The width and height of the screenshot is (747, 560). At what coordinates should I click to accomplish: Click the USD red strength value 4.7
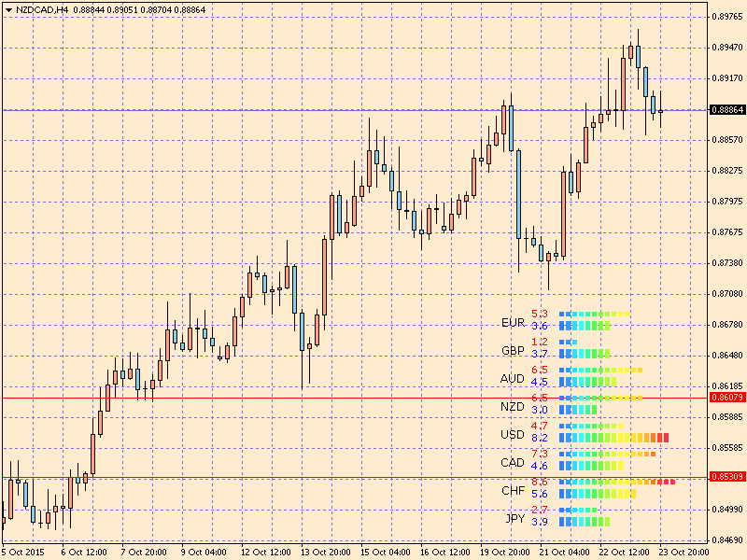coord(540,426)
